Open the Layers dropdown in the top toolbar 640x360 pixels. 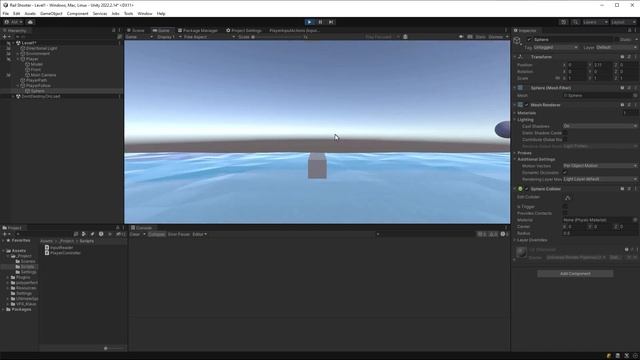[595, 22]
